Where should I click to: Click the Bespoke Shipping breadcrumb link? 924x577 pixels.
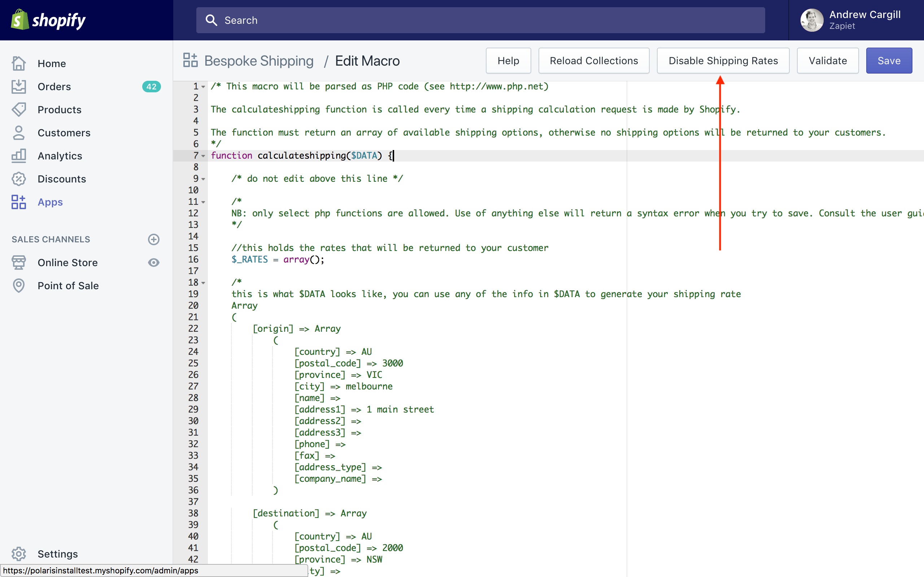259,61
